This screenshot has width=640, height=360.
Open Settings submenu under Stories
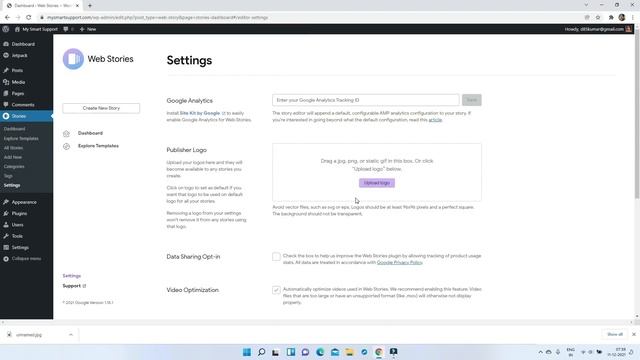pos(12,185)
